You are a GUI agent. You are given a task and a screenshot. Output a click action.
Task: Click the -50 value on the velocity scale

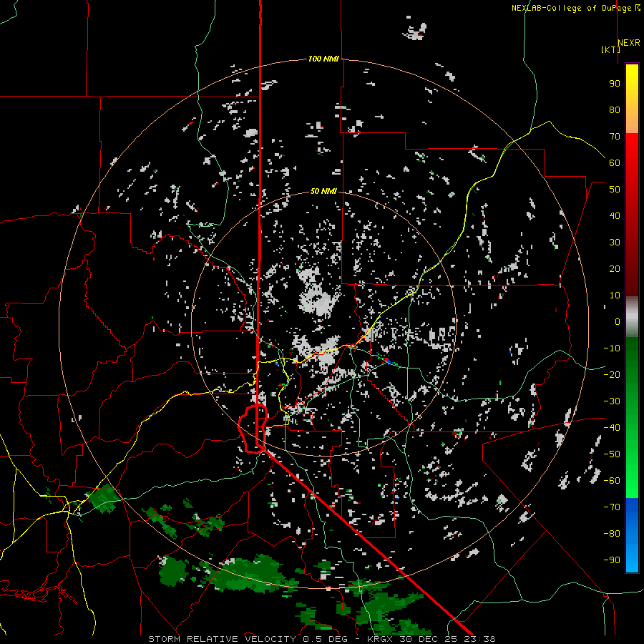[x=612, y=454]
